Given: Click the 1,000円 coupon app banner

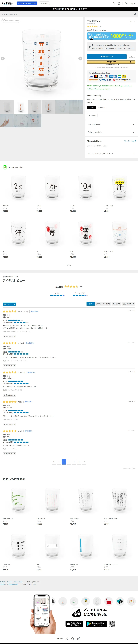Looking at the screenshot, I should point(111,36).
